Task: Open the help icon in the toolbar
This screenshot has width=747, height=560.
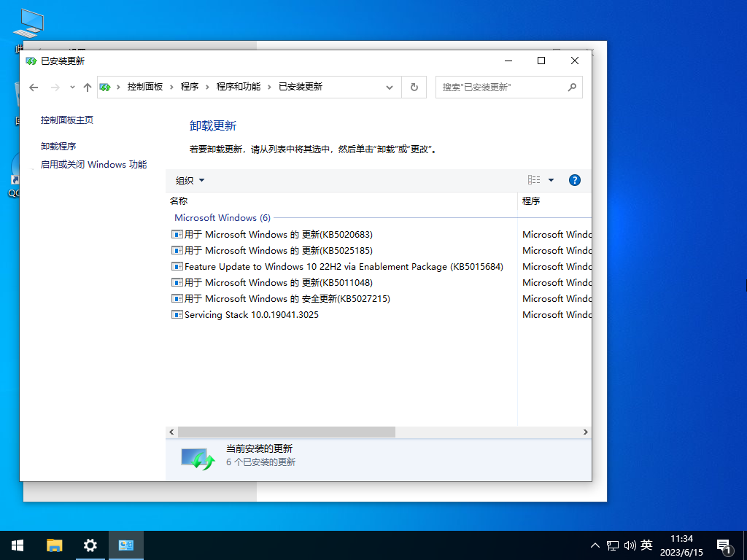Action: click(575, 180)
